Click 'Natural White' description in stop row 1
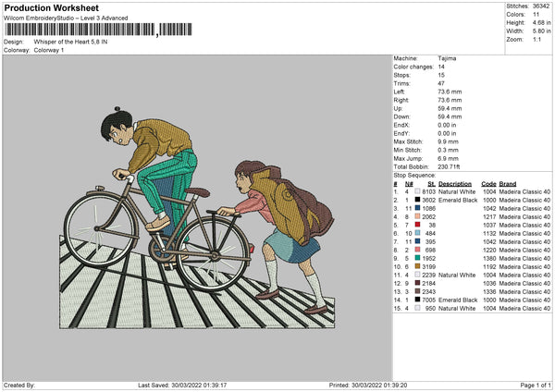Image resolution: width=555 pixels, height=392 pixels. click(457, 191)
